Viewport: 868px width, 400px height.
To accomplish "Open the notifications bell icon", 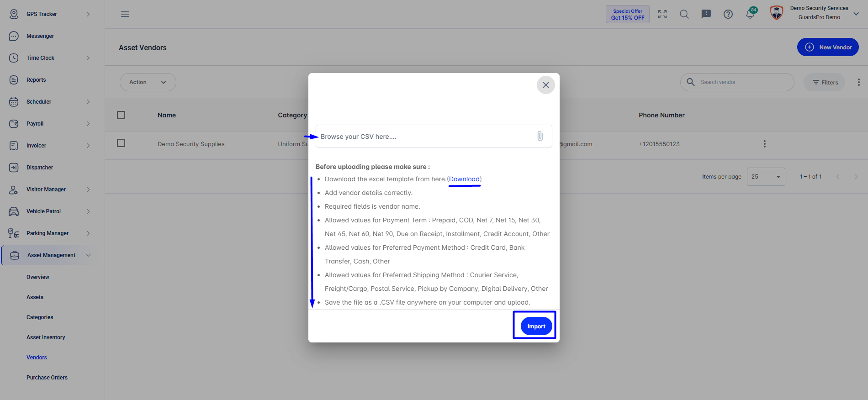I will pyautogui.click(x=750, y=14).
